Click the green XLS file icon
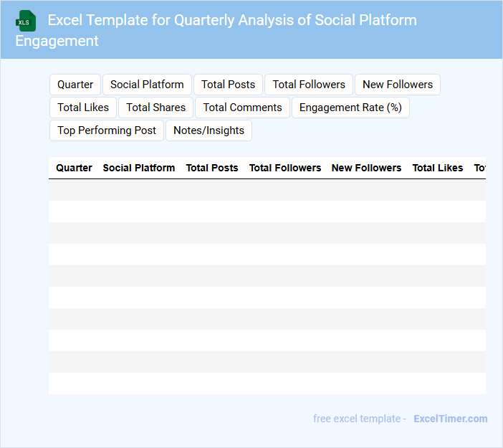This screenshot has width=503, height=448. [x=26, y=21]
